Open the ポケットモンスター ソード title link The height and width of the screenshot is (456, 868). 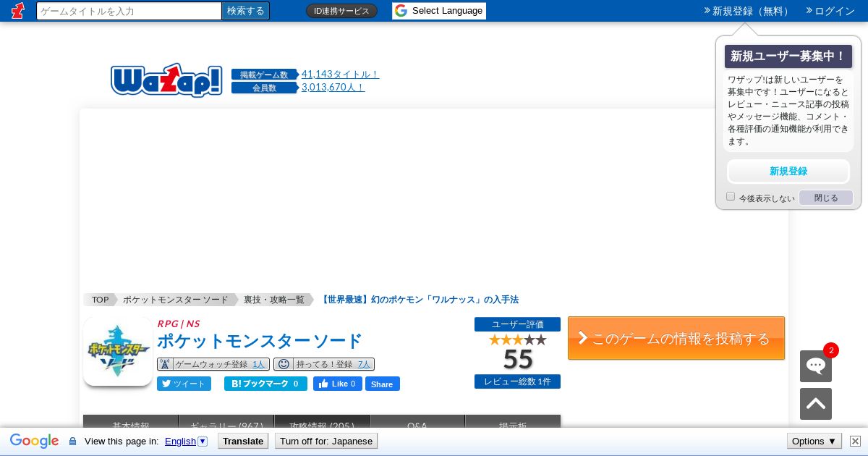[x=259, y=341]
